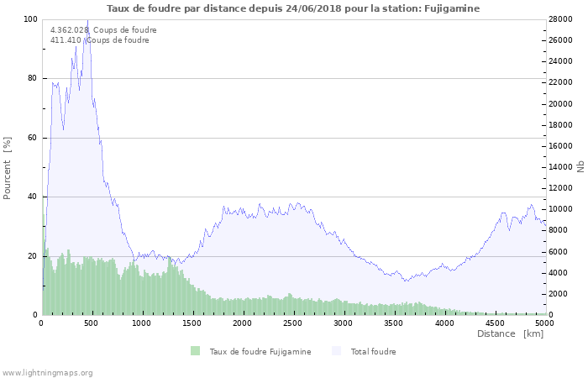Open the www.lightningmaps.org watermark link
This screenshot has height=378, width=588.
48,372
